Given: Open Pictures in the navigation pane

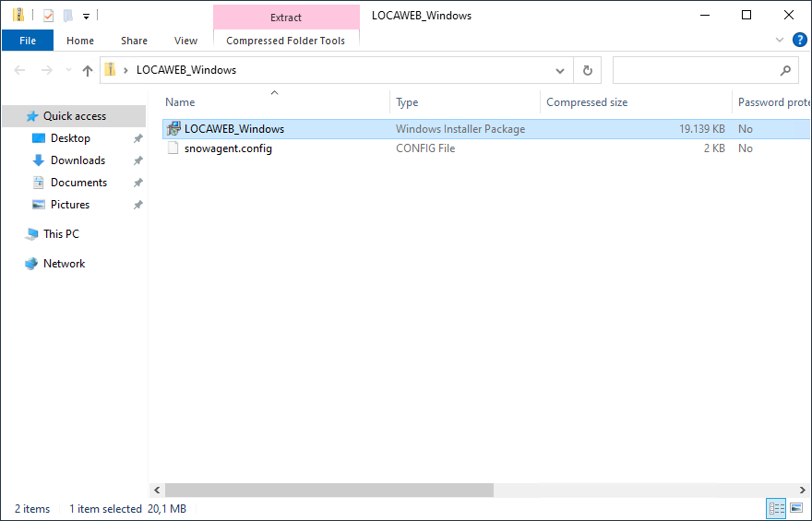Looking at the screenshot, I should 70,205.
